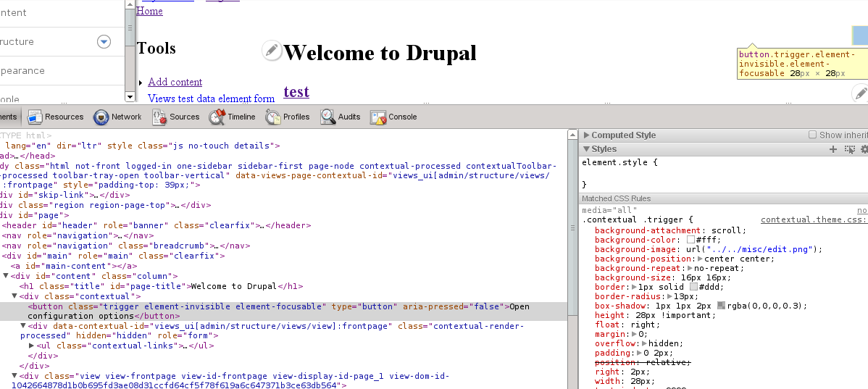Click the background-color #fff color swatch

[691, 240]
